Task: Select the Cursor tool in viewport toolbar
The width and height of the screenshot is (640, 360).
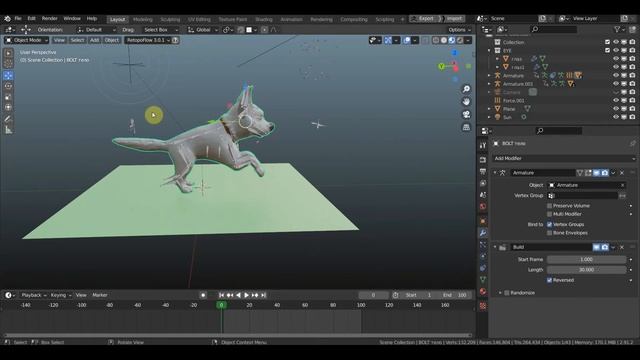Action: (x=8, y=64)
